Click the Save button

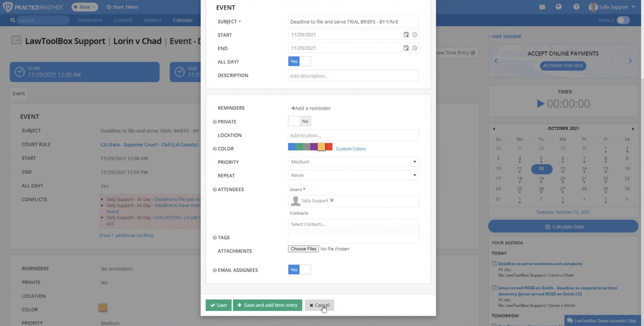pos(219,305)
